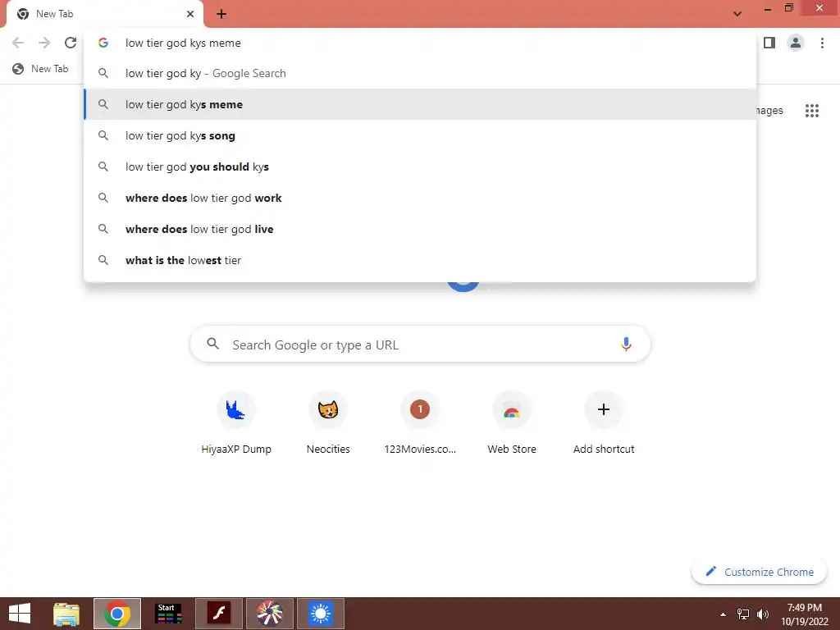Select suggestion 'low tier god kys song'
The width and height of the screenshot is (840, 630).
(420, 135)
